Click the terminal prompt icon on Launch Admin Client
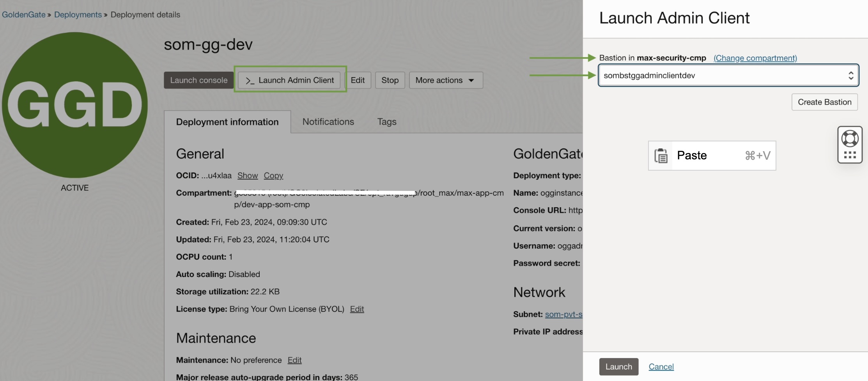This screenshot has width=868, height=381. click(250, 81)
